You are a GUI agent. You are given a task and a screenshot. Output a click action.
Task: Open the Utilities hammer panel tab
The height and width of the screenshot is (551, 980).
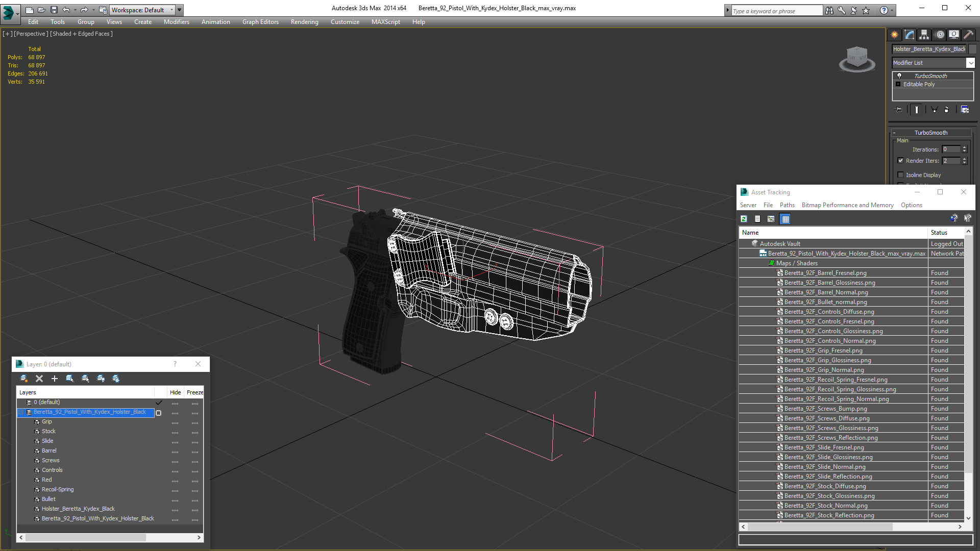968,35
